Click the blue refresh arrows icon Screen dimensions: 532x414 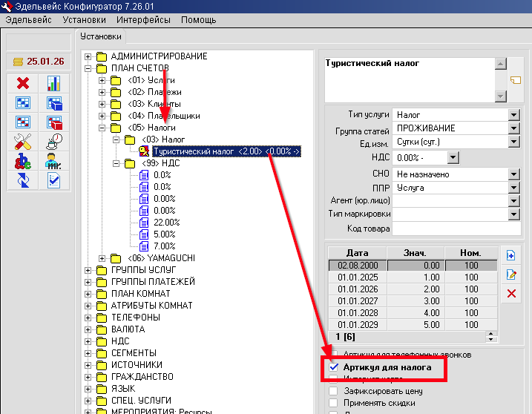pos(22,180)
